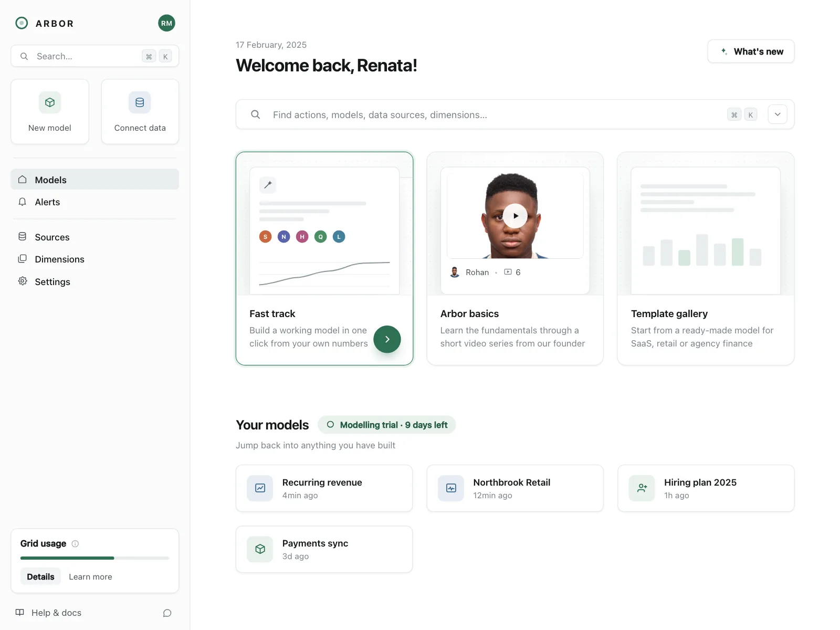
Task: Open the chat bubble icon in sidebar footer
Action: click(x=167, y=613)
